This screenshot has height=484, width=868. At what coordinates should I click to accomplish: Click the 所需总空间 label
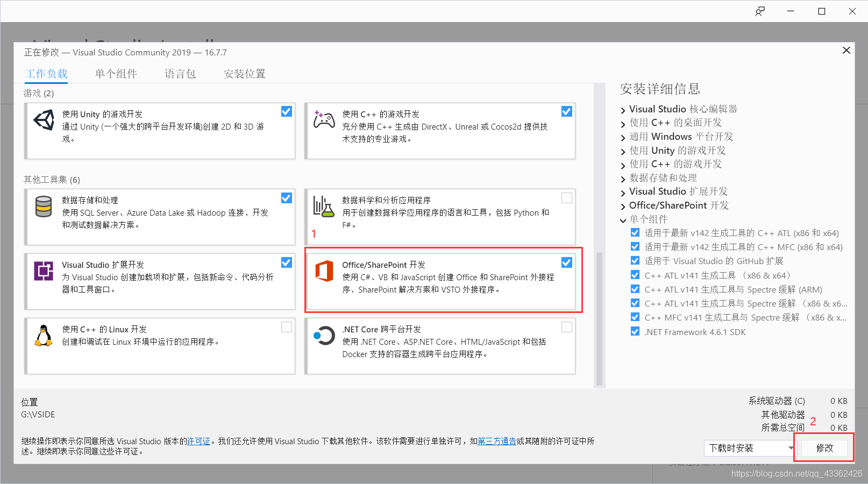(783, 428)
